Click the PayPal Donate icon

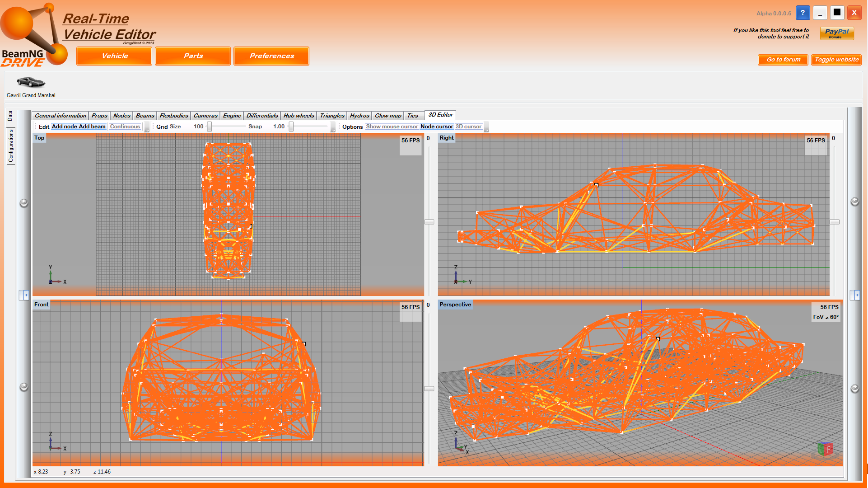(836, 33)
